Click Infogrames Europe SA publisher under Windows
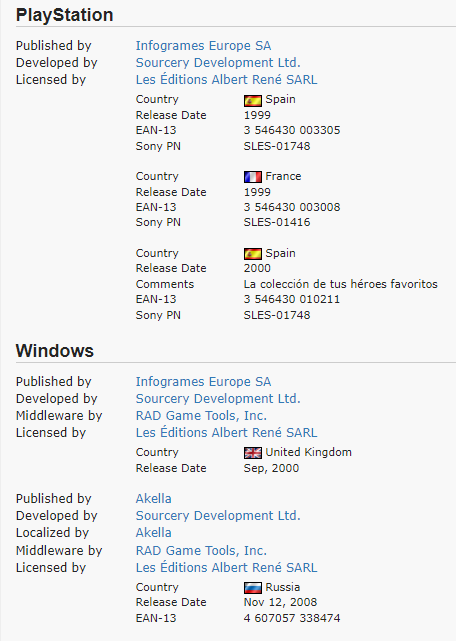 (x=203, y=381)
